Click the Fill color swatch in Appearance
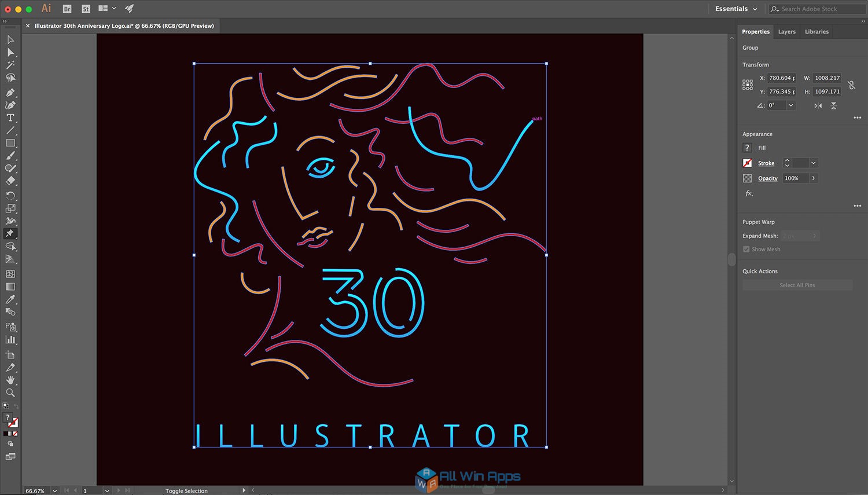868x495 pixels. click(748, 148)
